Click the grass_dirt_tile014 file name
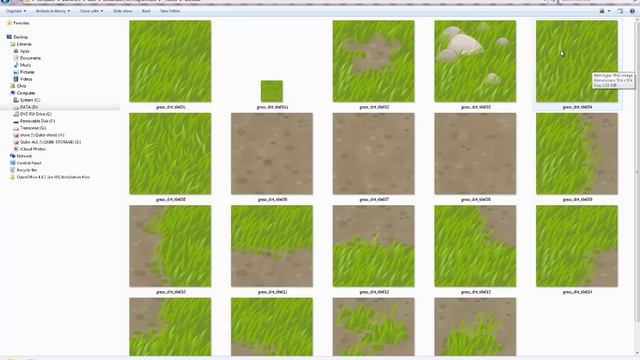This screenshot has width=640, height=360. [x=577, y=292]
